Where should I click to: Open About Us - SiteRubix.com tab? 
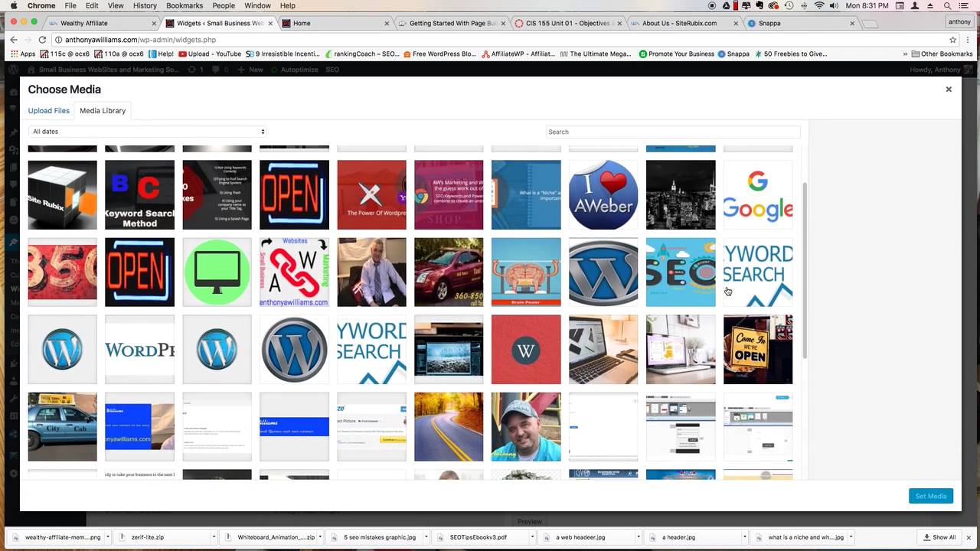pos(684,23)
